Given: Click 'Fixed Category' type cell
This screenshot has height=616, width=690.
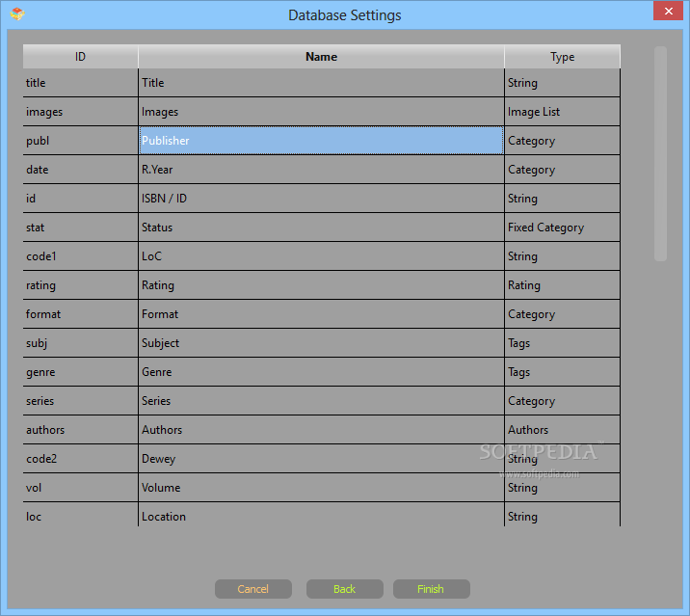Looking at the screenshot, I should coord(563,228).
